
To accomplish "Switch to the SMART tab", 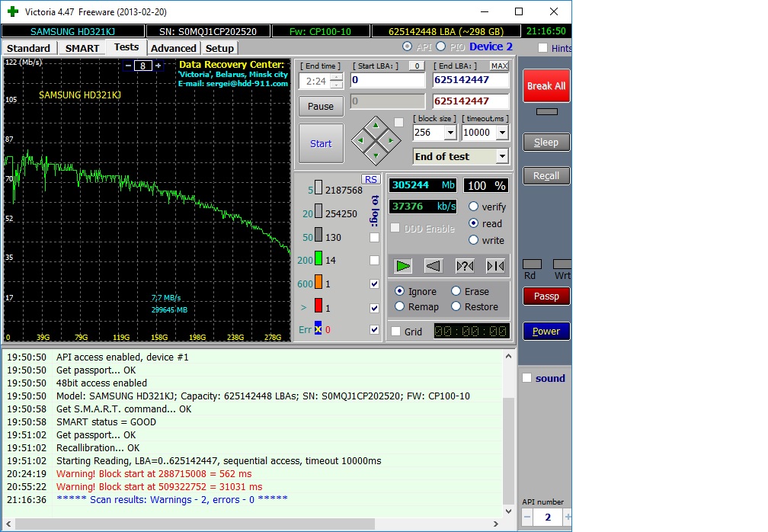I will [x=82, y=48].
